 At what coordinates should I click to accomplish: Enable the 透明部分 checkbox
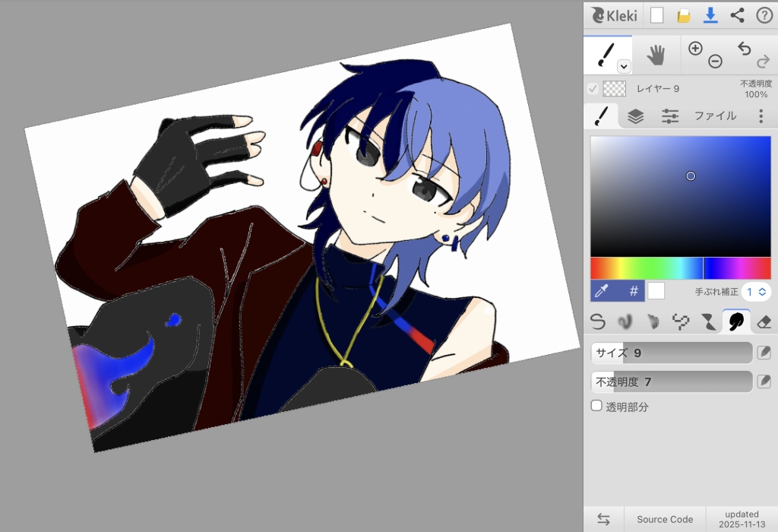tap(597, 406)
